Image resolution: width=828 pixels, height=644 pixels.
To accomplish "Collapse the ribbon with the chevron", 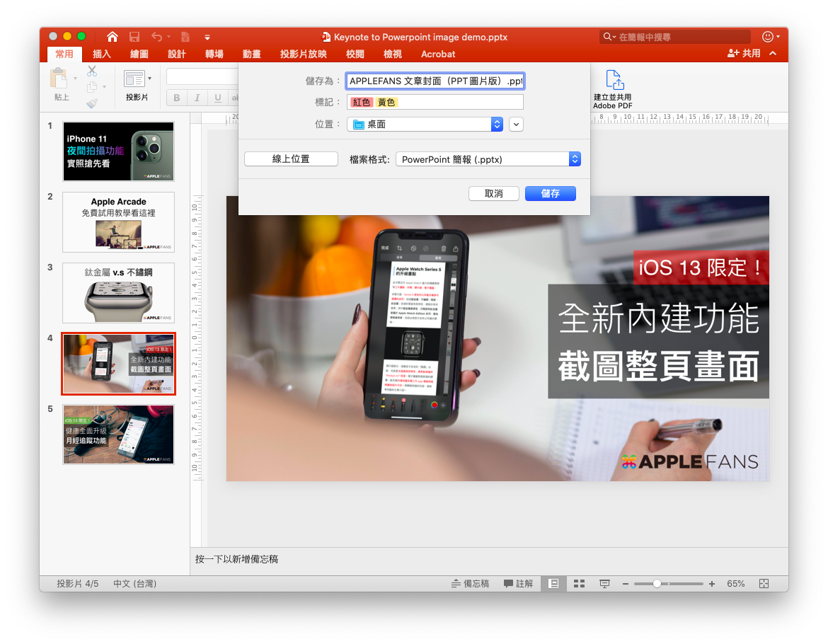I will pos(773,53).
